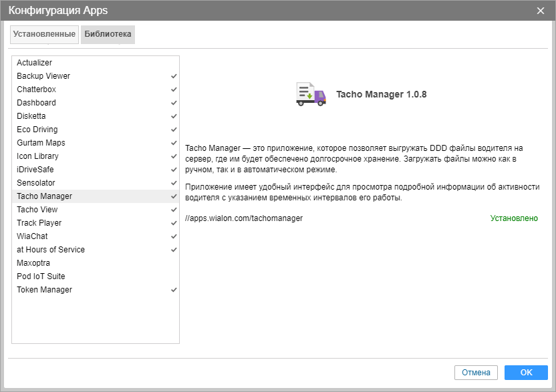Switch to the Установленные tab
The height and width of the screenshot is (392, 556).
44,34
